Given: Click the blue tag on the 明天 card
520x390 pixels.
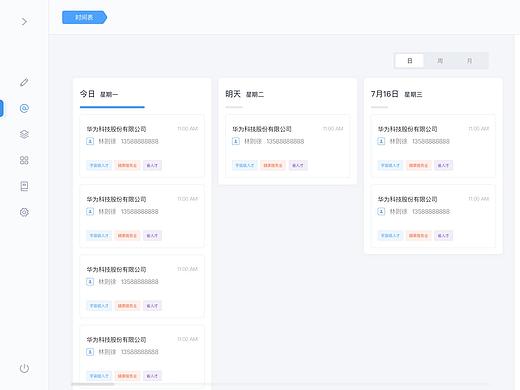Looking at the screenshot, I should (x=245, y=165).
